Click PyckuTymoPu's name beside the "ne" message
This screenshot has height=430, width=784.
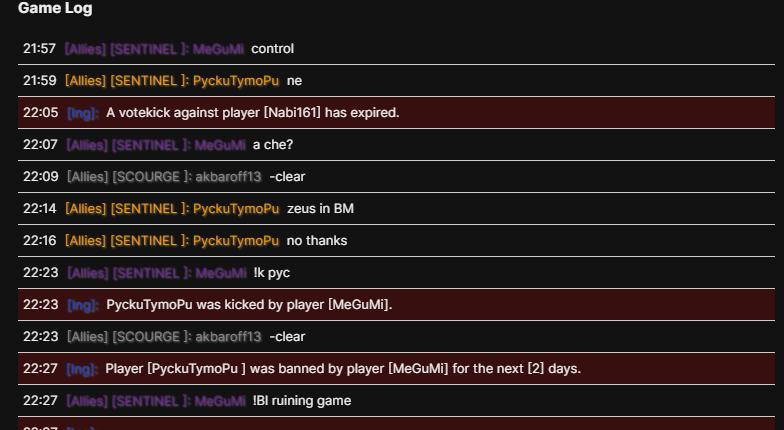pyautogui.click(x=236, y=80)
